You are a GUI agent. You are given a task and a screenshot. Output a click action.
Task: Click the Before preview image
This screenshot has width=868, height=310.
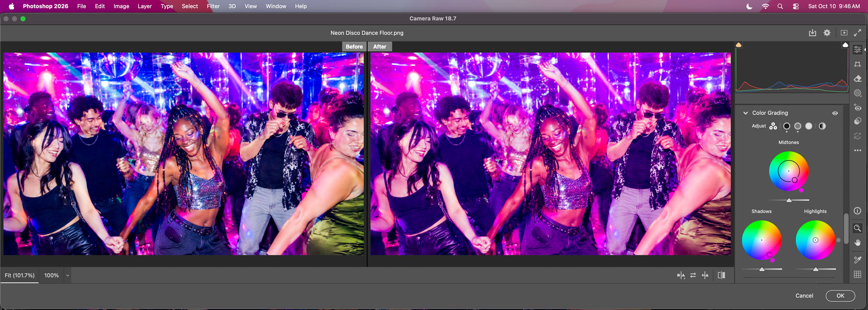184,154
